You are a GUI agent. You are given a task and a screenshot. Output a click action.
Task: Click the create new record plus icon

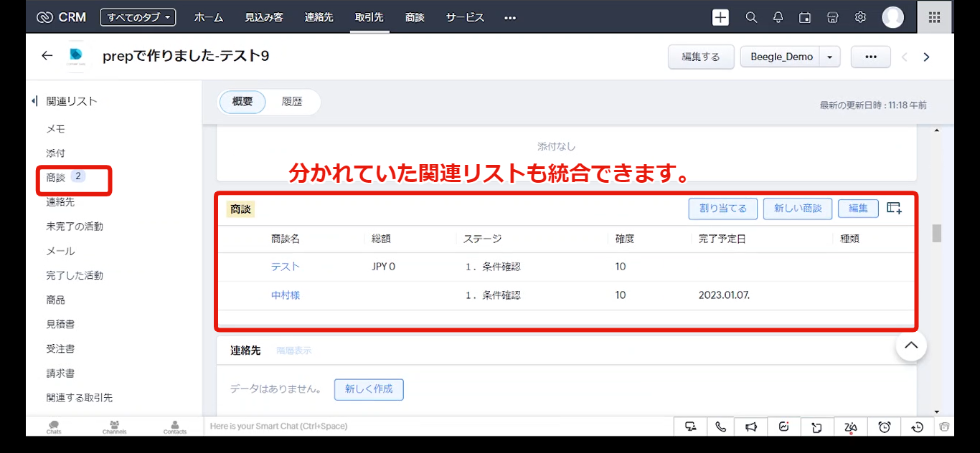(720, 17)
